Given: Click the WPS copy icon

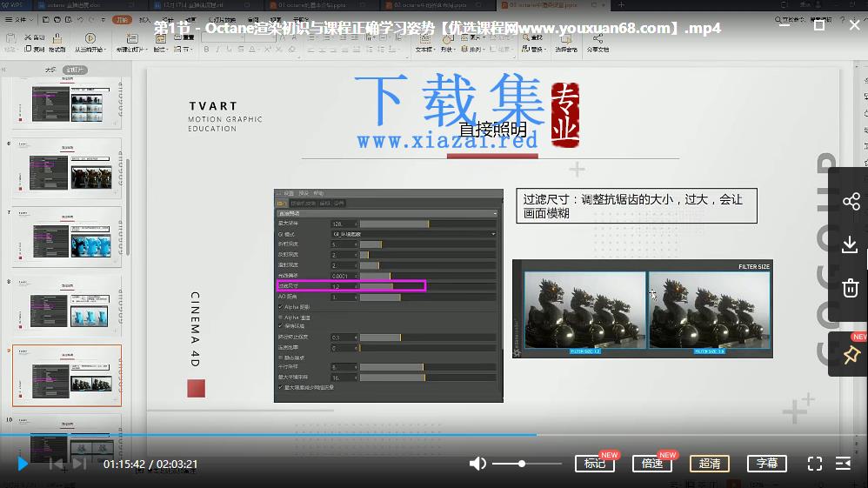Looking at the screenshot, I should (28, 50).
